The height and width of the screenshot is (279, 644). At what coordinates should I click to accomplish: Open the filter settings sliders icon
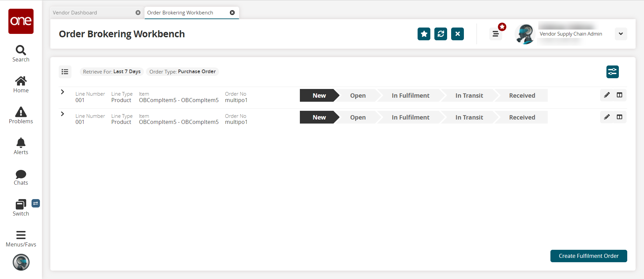612,72
